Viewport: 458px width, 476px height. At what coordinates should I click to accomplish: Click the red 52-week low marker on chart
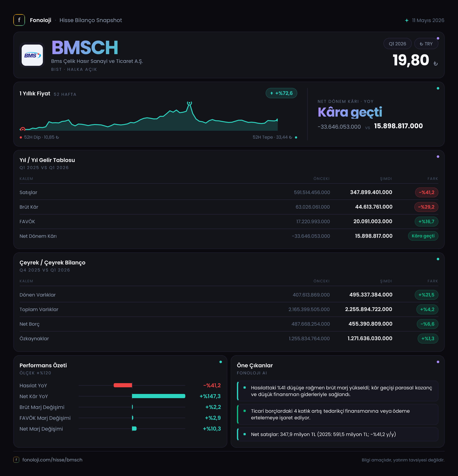click(23, 129)
